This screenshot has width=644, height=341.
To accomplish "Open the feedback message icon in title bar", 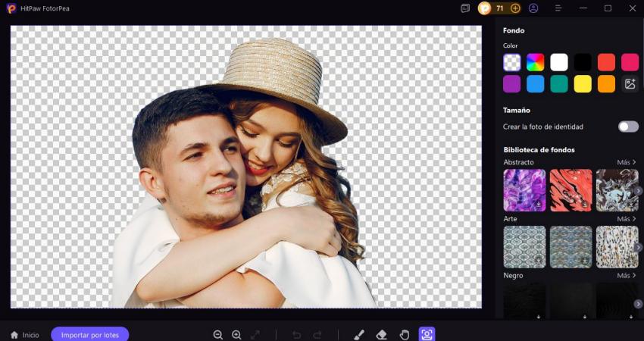I will tap(465, 8).
